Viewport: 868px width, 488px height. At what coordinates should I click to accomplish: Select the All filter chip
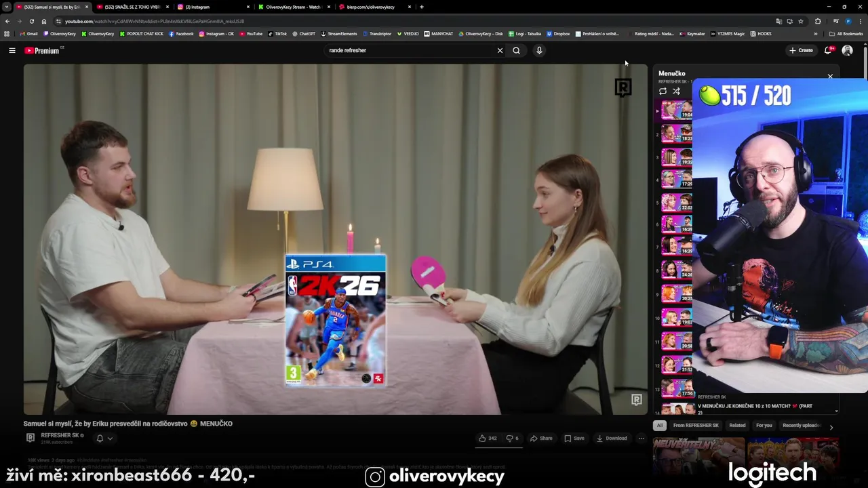point(660,425)
